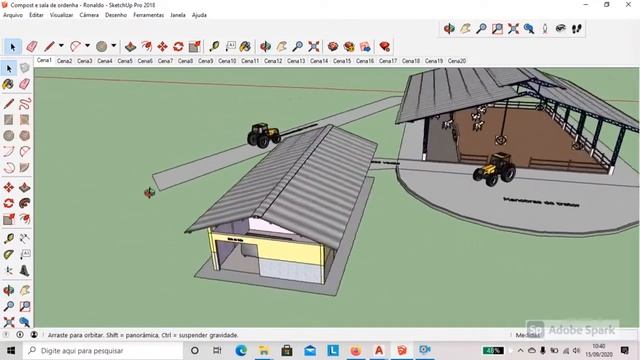Select the Push/Pull tool in top toolbar
The height and width of the screenshot is (360, 640).
[x=130, y=47]
